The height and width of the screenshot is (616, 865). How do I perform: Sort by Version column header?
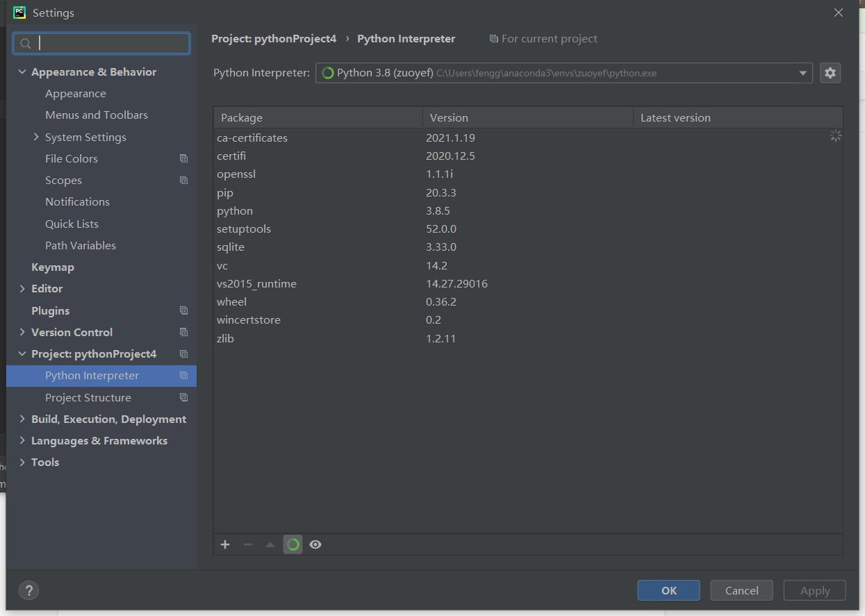[528, 117]
